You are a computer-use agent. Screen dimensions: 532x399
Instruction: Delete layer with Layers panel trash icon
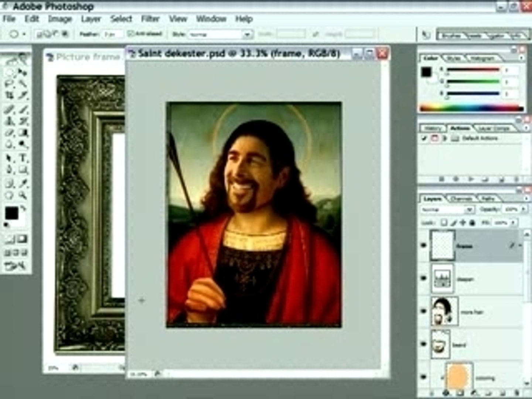pos(517,394)
